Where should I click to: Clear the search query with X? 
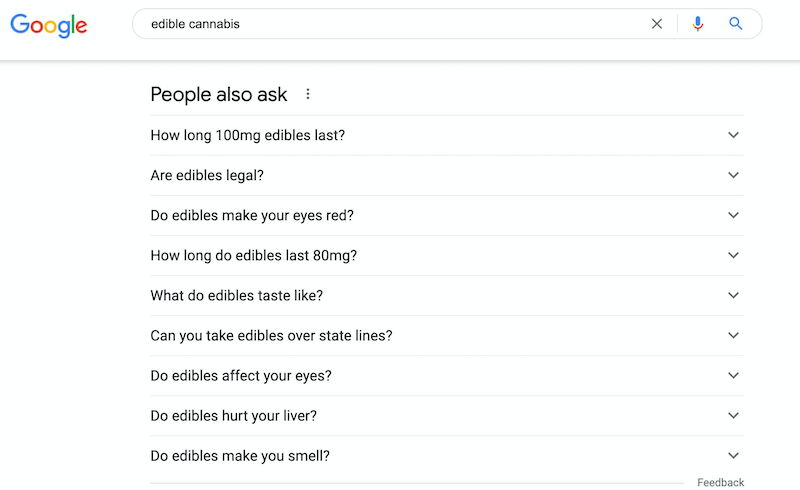point(657,23)
